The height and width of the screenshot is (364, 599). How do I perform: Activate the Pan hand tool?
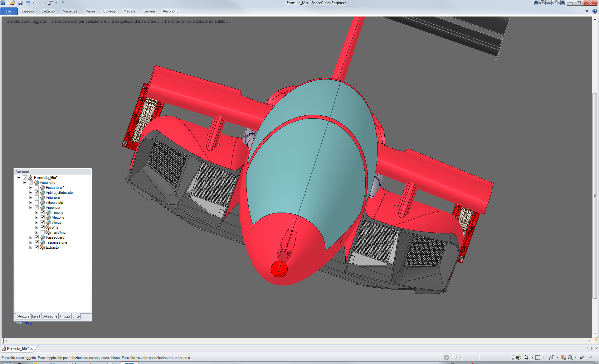563,357
